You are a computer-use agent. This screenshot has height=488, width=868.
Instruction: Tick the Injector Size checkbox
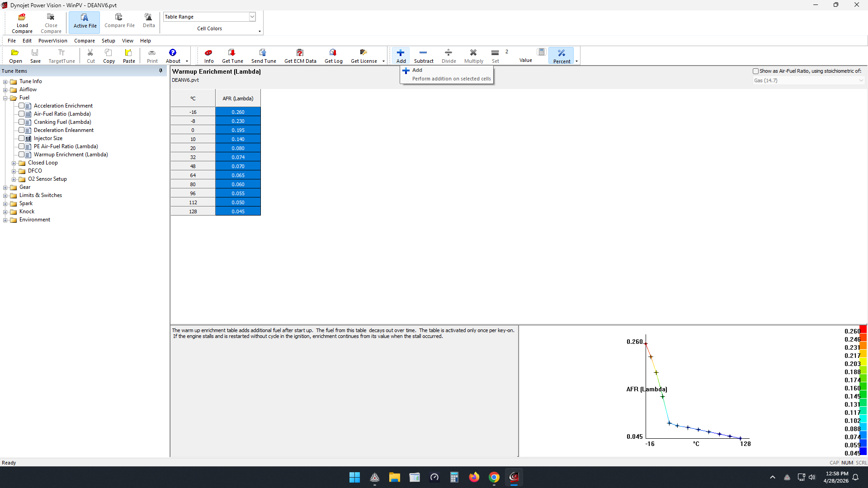[21, 138]
